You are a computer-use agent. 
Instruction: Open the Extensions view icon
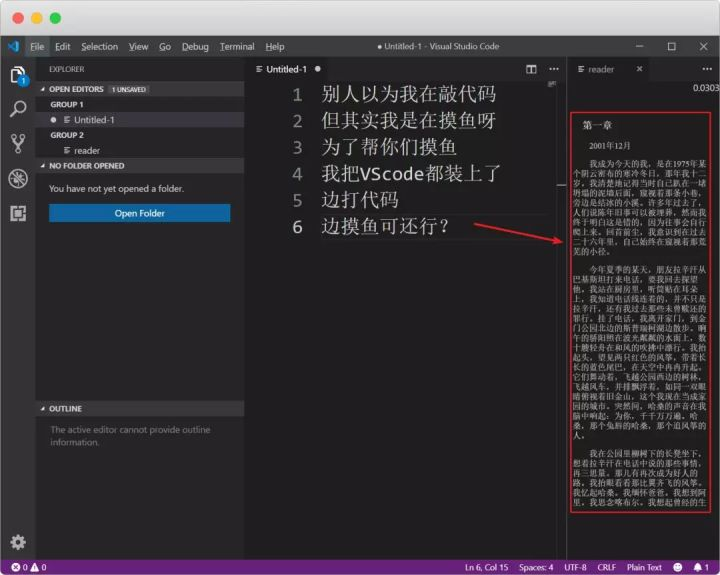[x=18, y=214]
